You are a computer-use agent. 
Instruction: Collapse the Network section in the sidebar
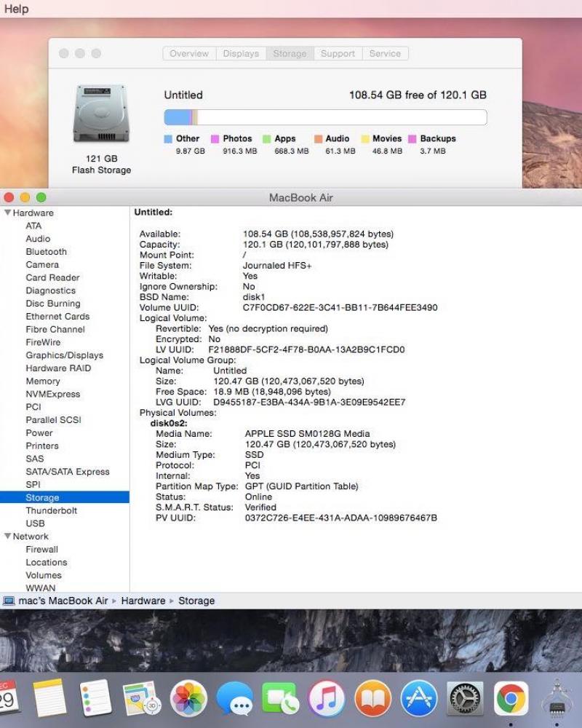(x=7, y=536)
